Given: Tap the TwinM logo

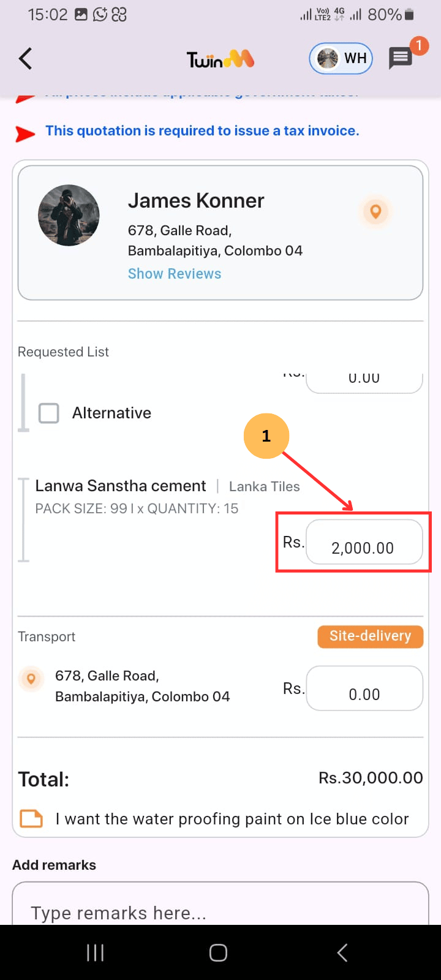Looking at the screenshot, I should (220, 59).
